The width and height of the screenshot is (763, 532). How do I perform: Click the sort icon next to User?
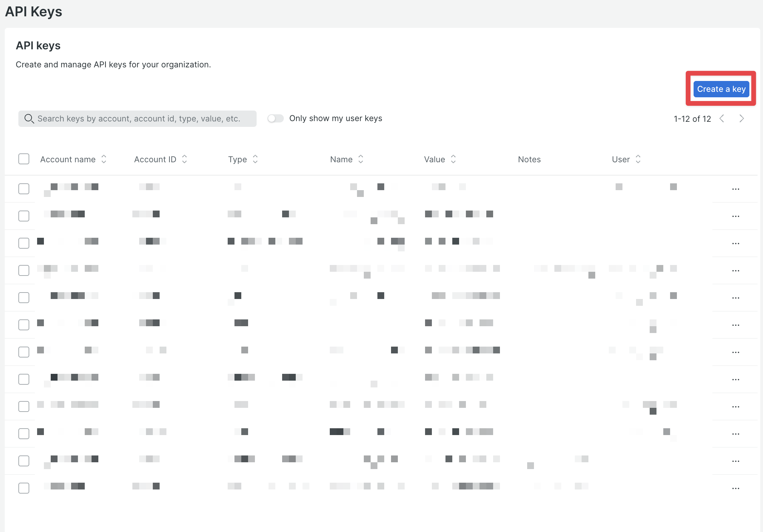pyautogui.click(x=638, y=159)
